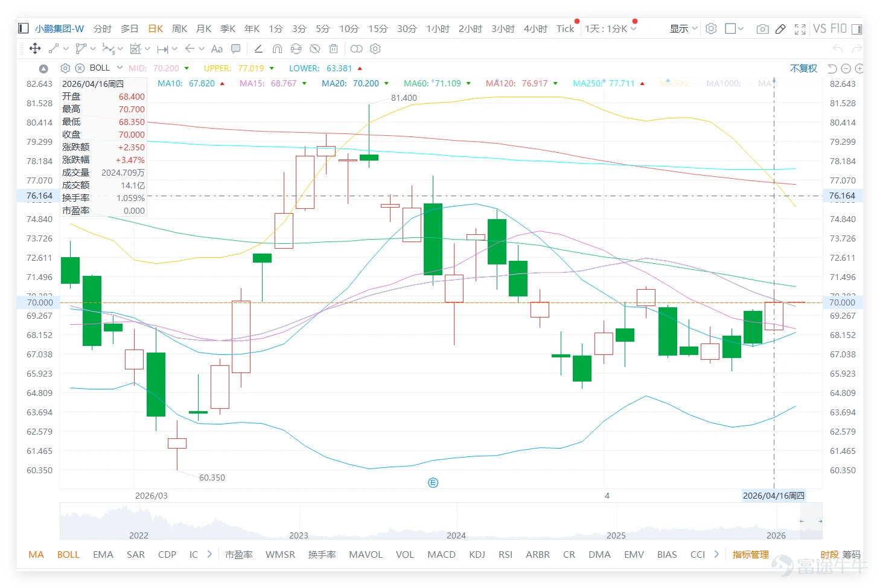Toggle the left sidebar panel icon
The image size is (880, 588).
pyautogui.click(x=24, y=28)
